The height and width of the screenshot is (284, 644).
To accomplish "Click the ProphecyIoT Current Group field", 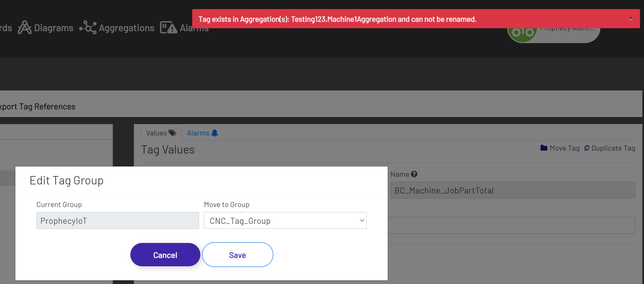I will click(x=118, y=221).
